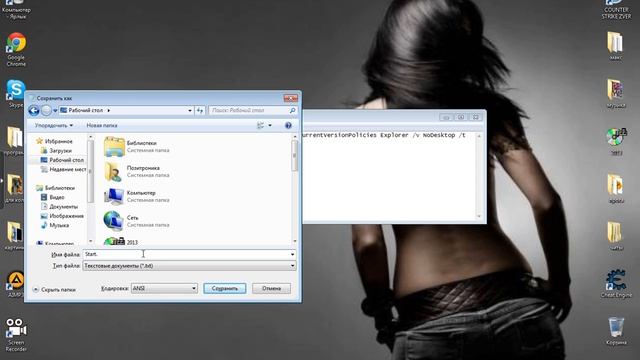Expand the Рабочий стол breadcrumb arrow

pos(109,111)
